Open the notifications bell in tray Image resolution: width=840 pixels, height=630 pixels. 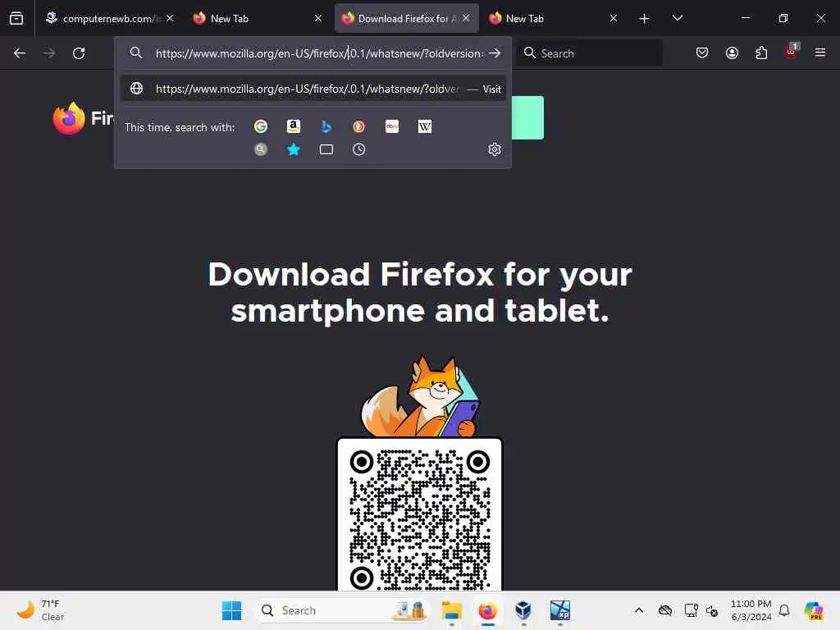tap(784, 610)
